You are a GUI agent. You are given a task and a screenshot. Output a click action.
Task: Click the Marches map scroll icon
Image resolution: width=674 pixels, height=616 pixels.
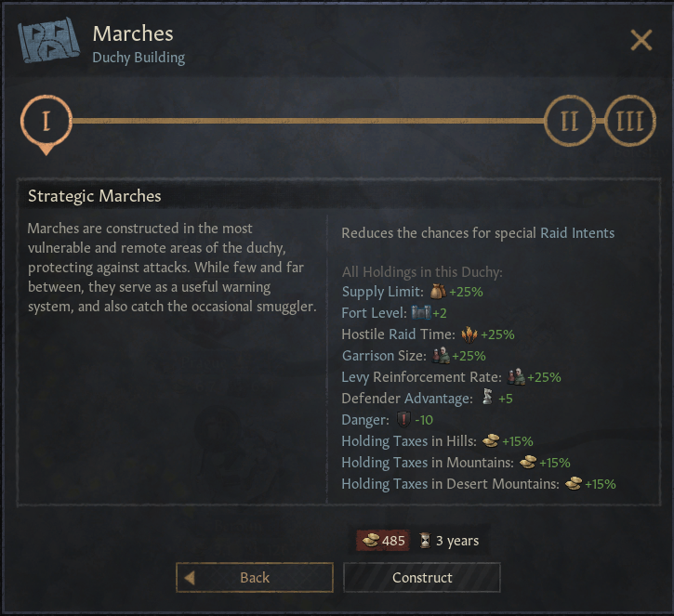point(48,40)
